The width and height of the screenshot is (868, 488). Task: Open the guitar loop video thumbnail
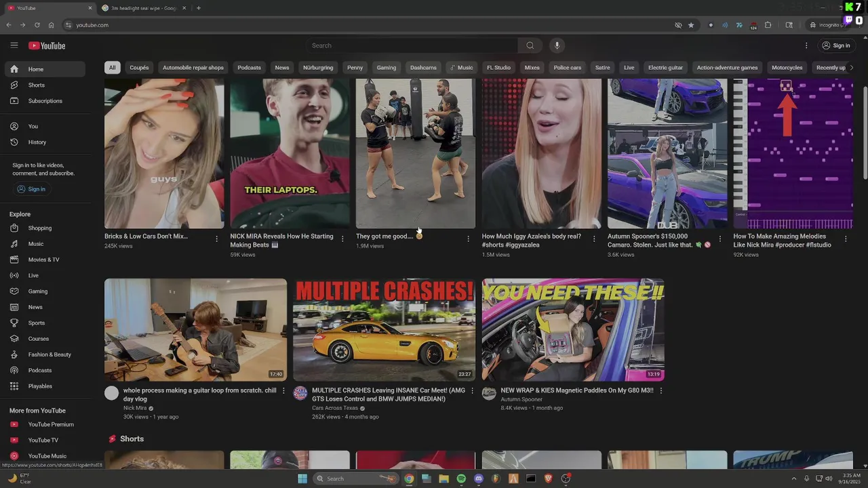195,329
